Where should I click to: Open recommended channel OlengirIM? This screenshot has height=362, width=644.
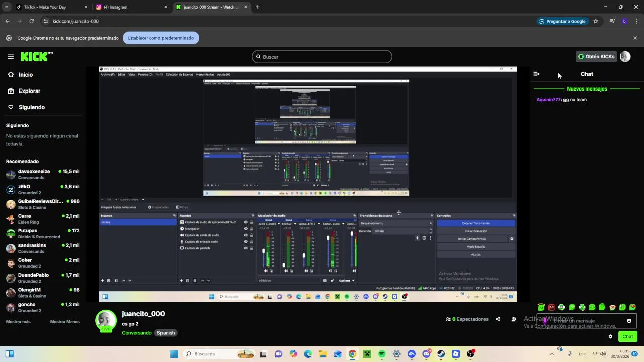43,293
